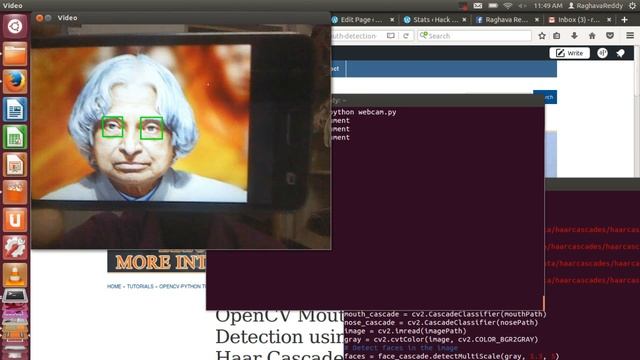Go to Firefox home page icon
Screen dimensions: 640x360
[x=592, y=36]
